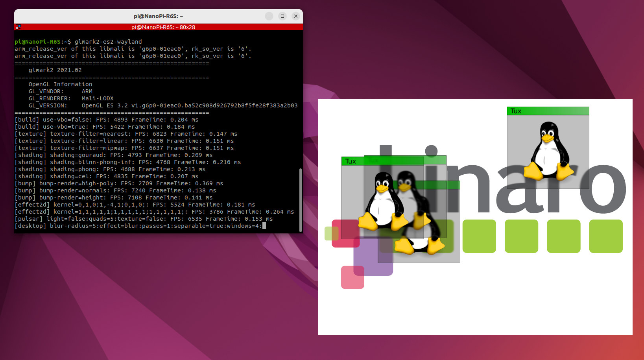Close the pi@NanoPi-R6S terminal window

pyautogui.click(x=296, y=16)
